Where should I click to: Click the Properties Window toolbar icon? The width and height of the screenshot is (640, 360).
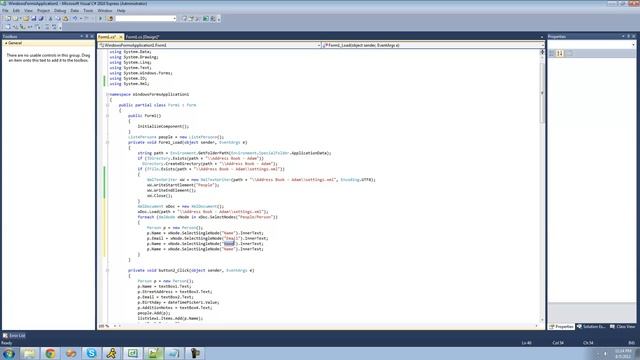pyautogui.click(x=191, y=18)
